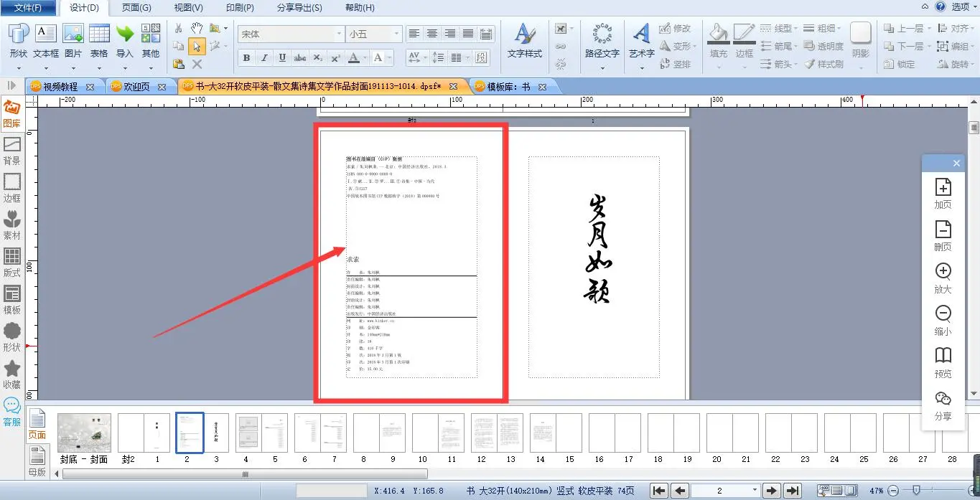Click 删页 delete page icon

click(943, 236)
